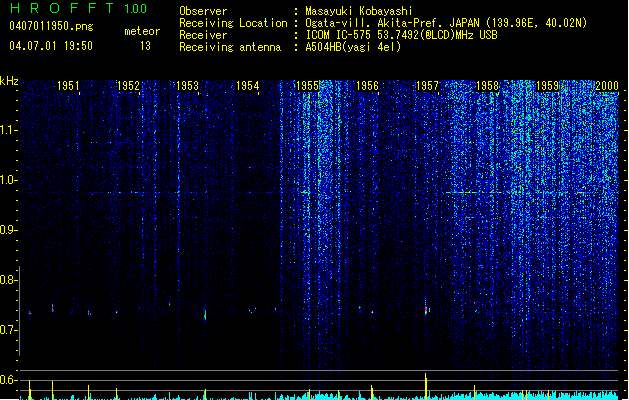
Task: Click the 1951 time marker
Action: point(68,85)
